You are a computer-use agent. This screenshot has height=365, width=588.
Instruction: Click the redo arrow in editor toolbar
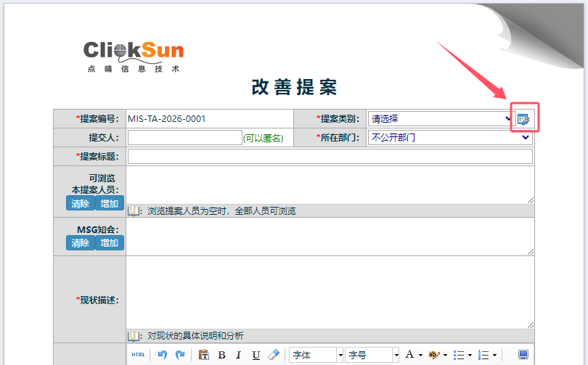point(180,355)
